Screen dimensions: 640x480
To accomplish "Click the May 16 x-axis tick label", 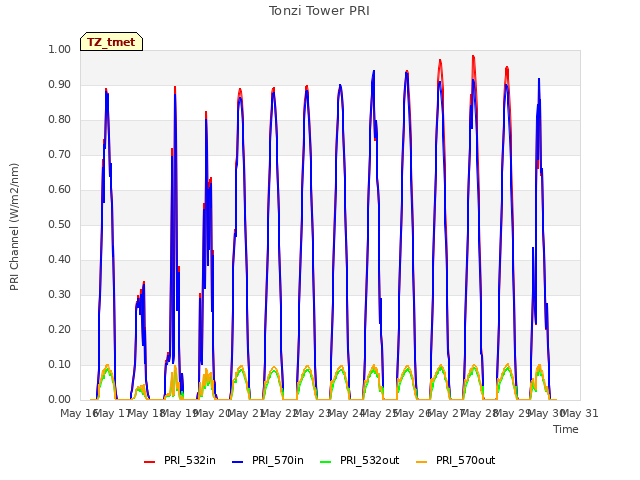I will pos(79,413).
